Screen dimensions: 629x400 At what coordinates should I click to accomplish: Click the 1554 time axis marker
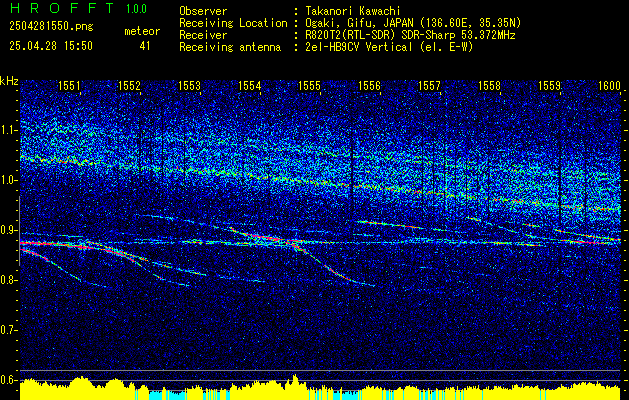click(249, 85)
